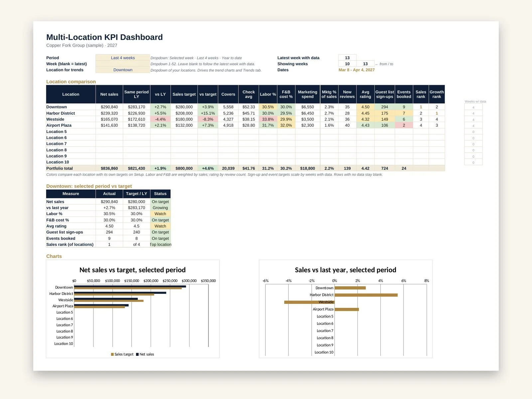This screenshot has width=532, height=399.
Task: Select the Copper Fork Group subtitle text
Action: [x=82, y=45]
